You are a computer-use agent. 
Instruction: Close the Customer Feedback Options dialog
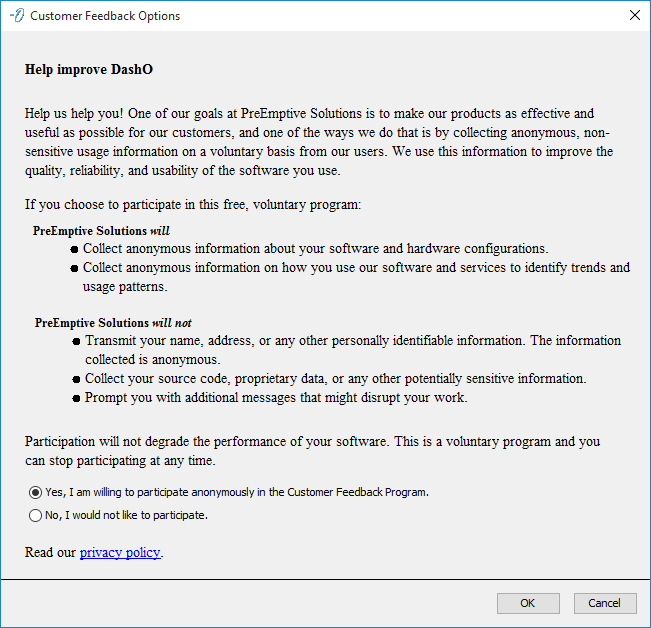click(x=634, y=16)
